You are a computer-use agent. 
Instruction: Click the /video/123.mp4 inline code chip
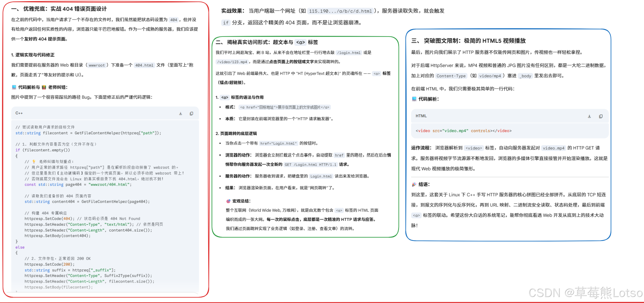point(232,62)
